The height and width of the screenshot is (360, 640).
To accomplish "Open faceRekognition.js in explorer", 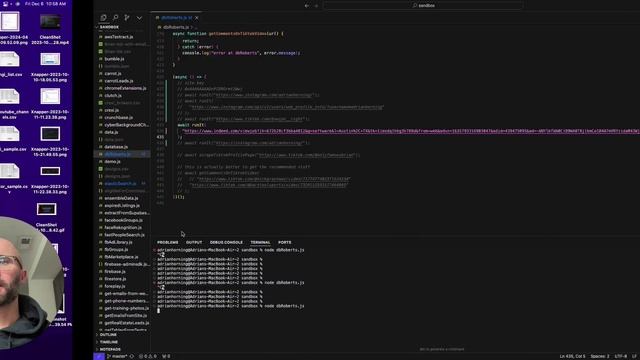I will (123, 228).
